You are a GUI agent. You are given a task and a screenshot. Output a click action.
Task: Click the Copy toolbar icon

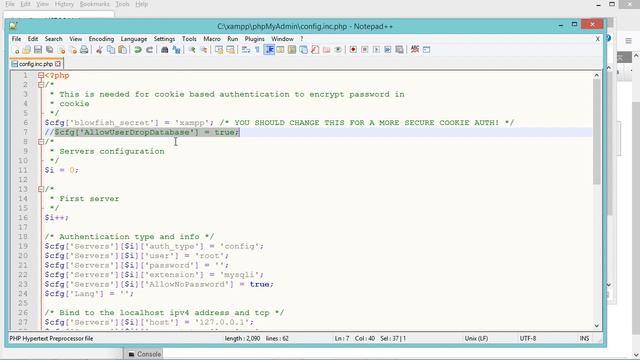pos(111,50)
